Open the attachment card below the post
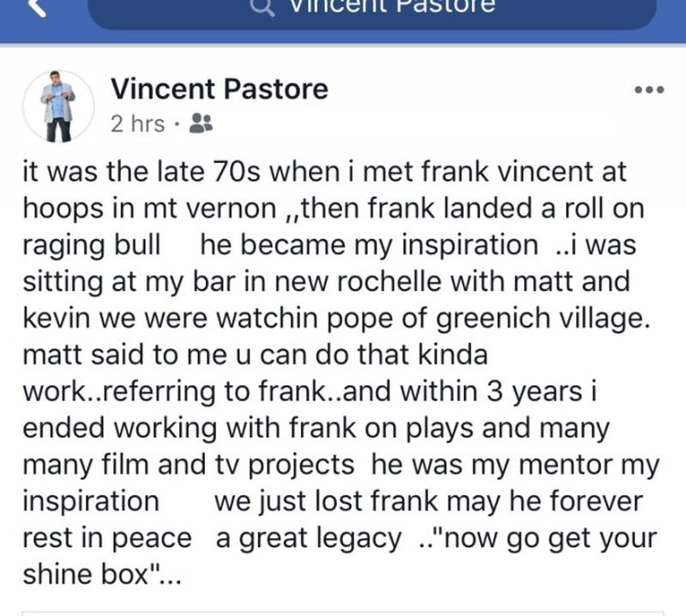The height and width of the screenshot is (616, 686). pyautogui.click(x=343, y=613)
